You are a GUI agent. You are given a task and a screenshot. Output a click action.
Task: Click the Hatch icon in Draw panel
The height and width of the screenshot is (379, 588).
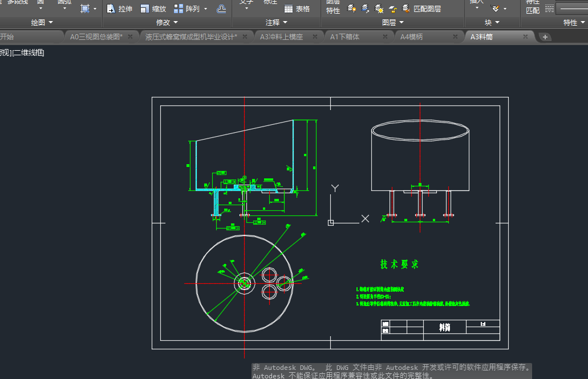[x=85, y=9]
